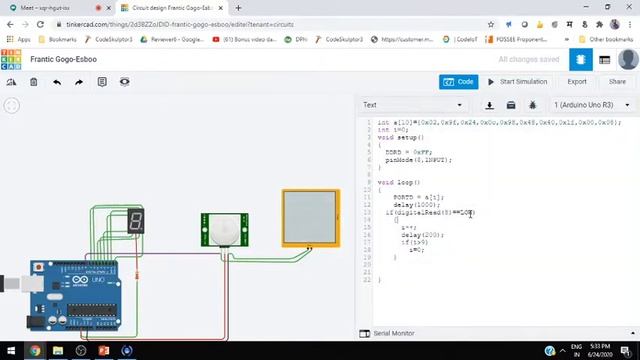Open the Text edit mode dropdown
This screenshot has height=360, width=640.
(x=413, y=105)
